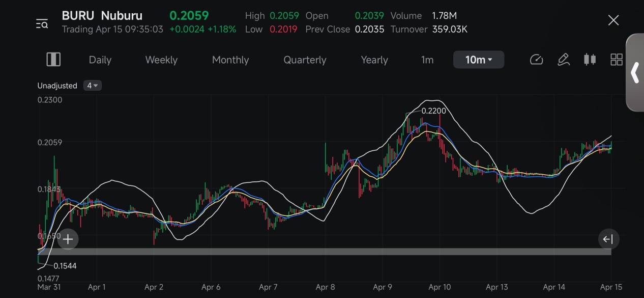This screenshot has height=298, width=644.
Task: Choose the Quarterly timeframe
Action: point(305,60)
